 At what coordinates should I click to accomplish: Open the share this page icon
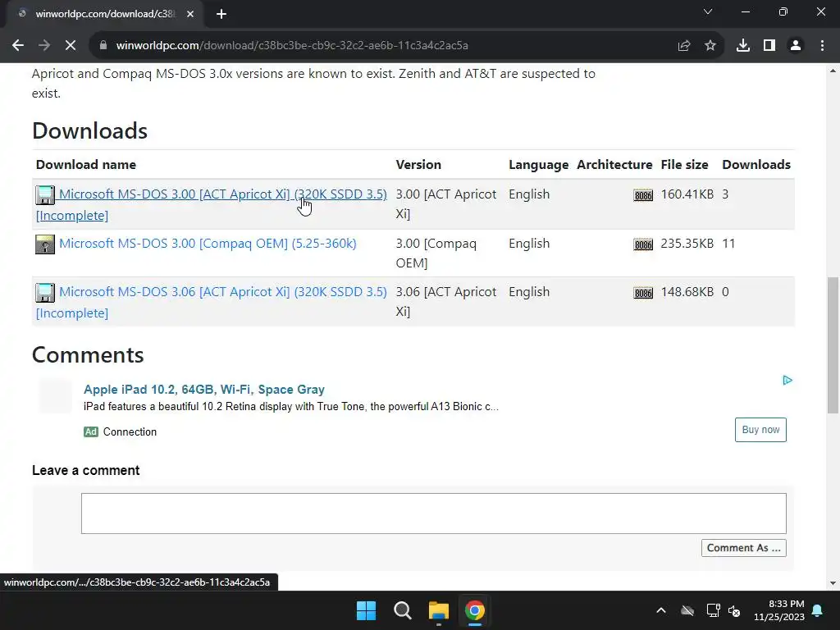coord(684,46)
